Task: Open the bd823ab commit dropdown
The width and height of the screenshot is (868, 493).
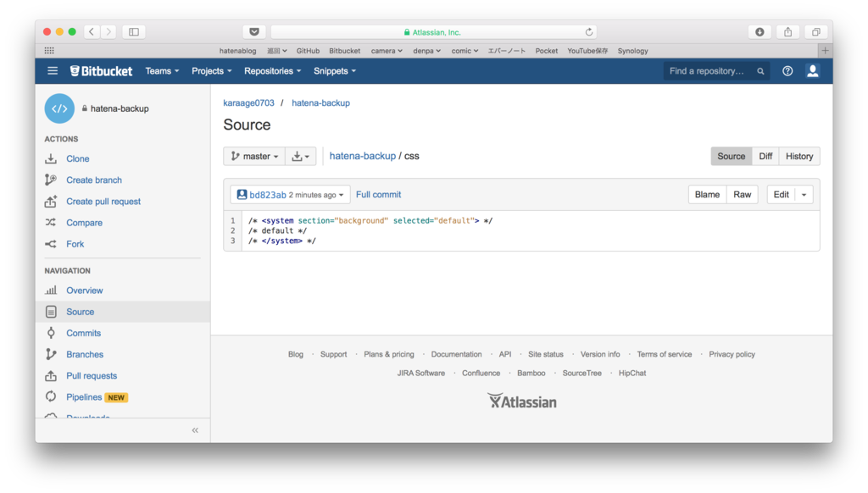Action: tap(290, 195)
